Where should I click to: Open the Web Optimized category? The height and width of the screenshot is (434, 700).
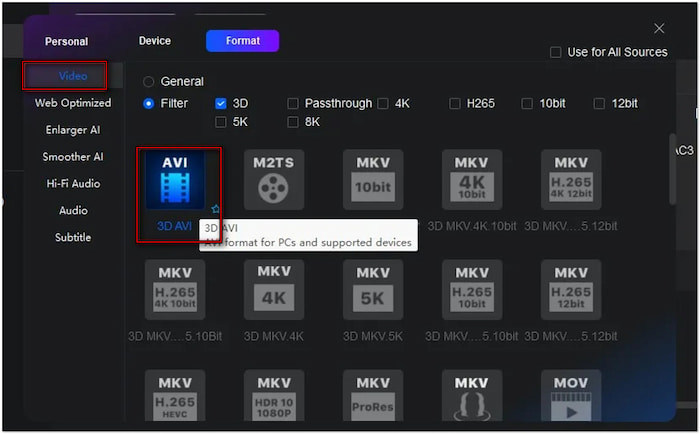73,103
